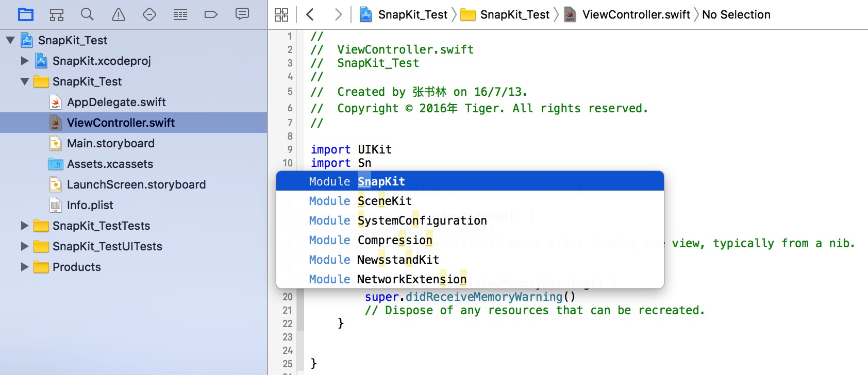This screenshot has height=375, width=868.
Task: Collapse the SnapKit_Test group folder
Action: point(25,81)
